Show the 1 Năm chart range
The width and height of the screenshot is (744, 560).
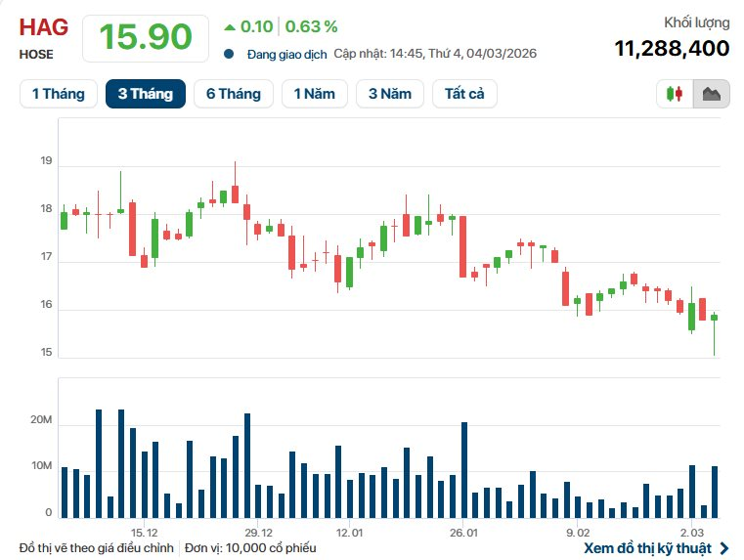coord(314,94)
